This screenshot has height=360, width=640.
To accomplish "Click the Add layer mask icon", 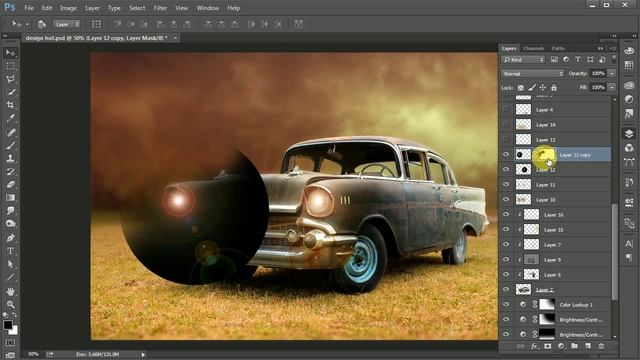I will click(547, 346).
